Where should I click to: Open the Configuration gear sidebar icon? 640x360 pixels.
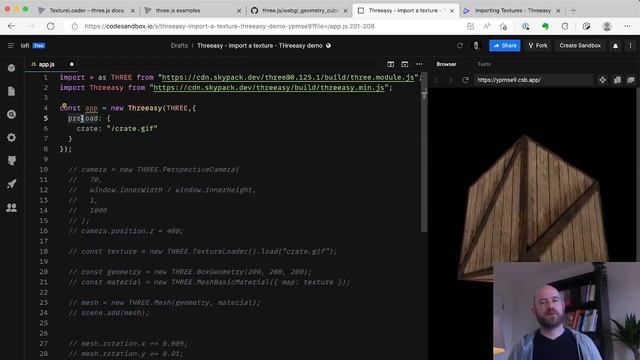11,138
